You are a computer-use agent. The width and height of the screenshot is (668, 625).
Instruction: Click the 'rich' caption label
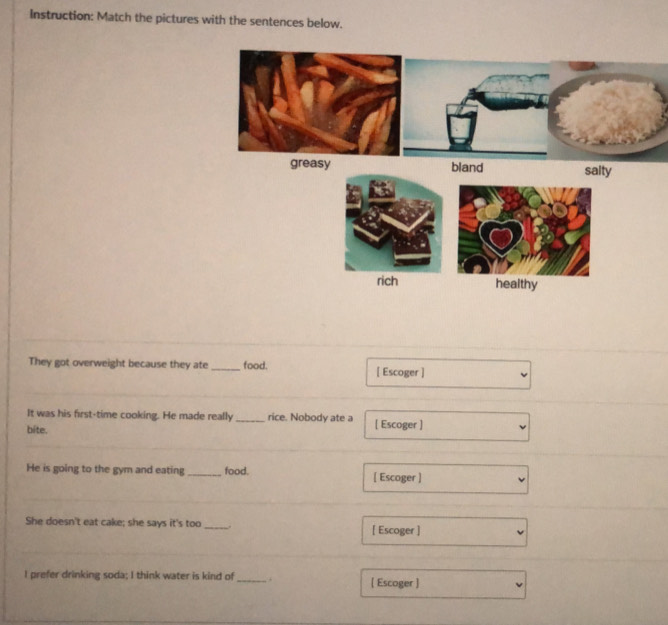coord(387,281)
